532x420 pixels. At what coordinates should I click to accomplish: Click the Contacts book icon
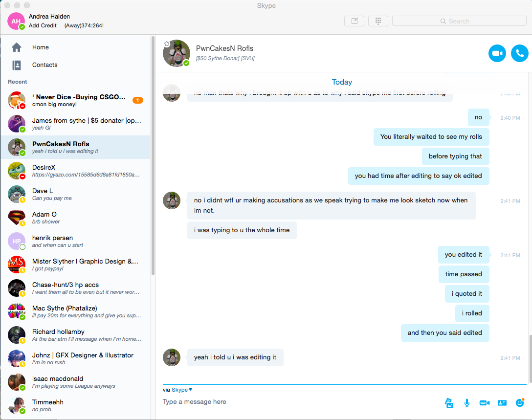[x=17, y=65]
